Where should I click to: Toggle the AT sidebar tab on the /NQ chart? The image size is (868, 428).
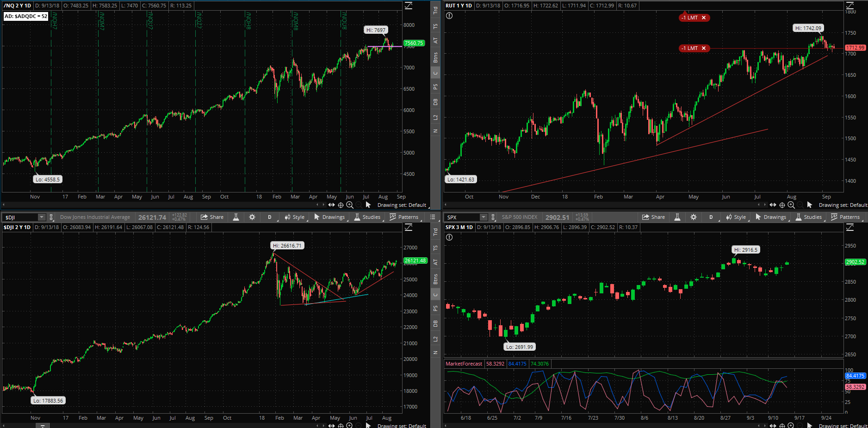click(x=435, y=41)
